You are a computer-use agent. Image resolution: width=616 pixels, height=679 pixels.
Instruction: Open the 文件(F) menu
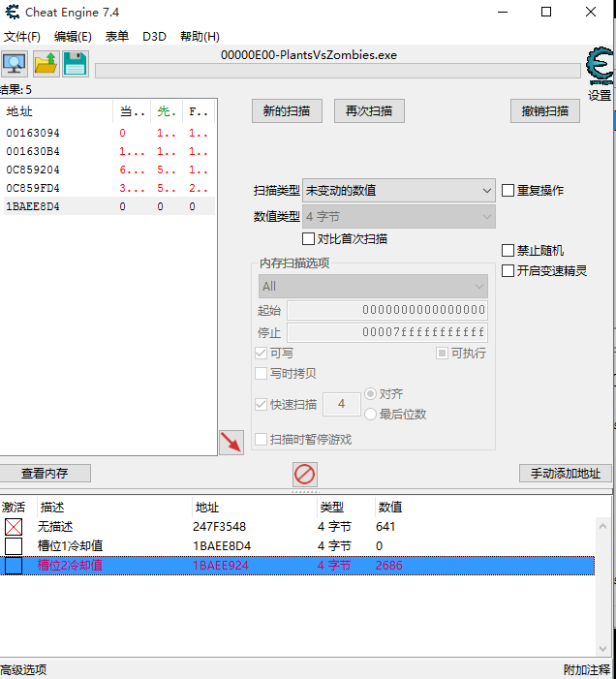[x=22, y=37]
